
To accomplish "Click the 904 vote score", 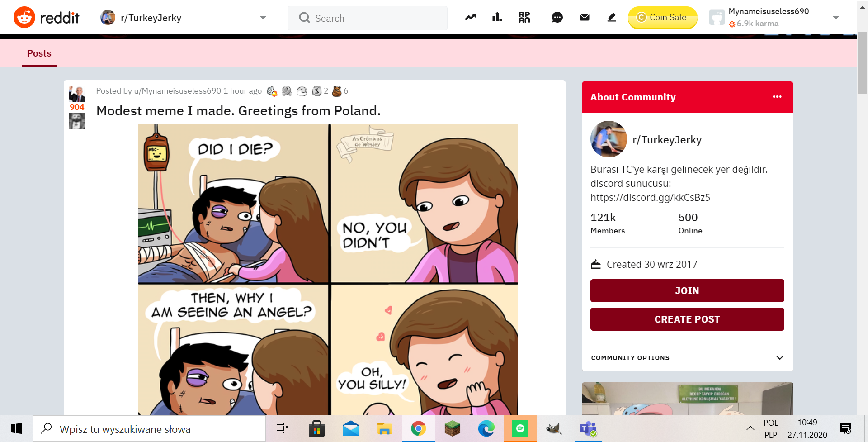I will click(x=77, y=107).
